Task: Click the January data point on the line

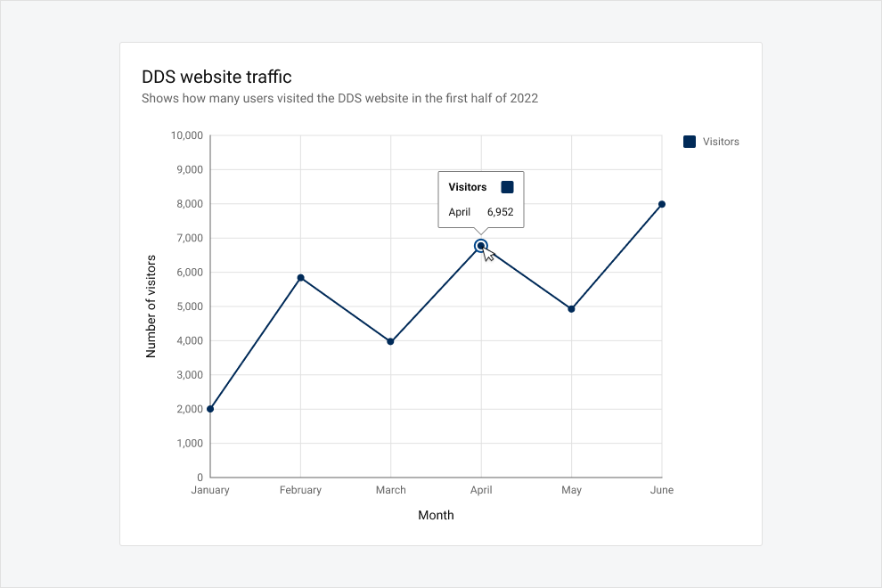Action: (x=210, y=409)
